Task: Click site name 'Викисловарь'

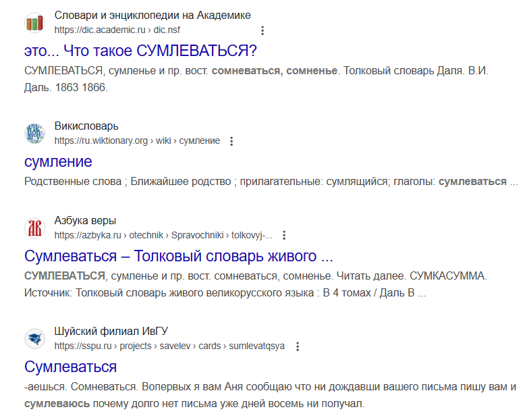Action: [x=86, y=126]
